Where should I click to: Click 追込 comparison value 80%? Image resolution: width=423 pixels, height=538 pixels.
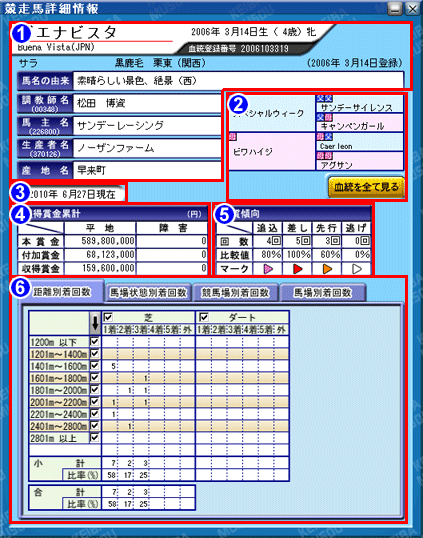coord(271,255)
